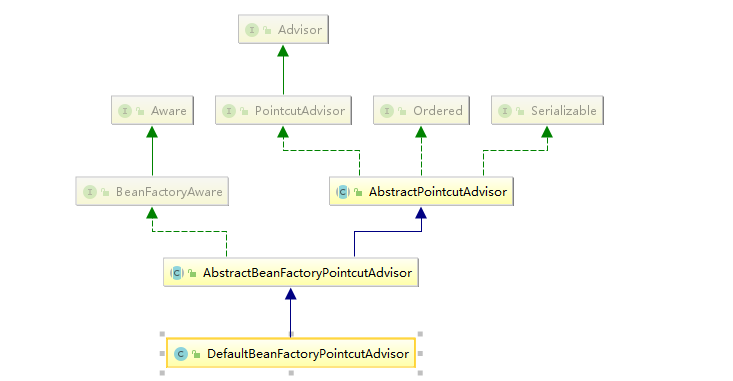This screenshot has height=381, width=733.
Task: Click the abstract class icon on AbstractPointcutAdvisor
Action: (x=343, y=192)
